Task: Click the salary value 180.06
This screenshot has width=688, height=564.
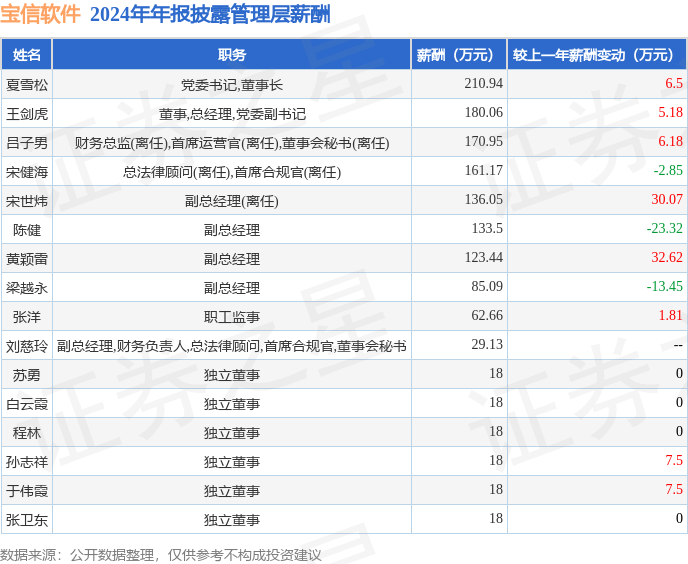Action: (x=484, y=112)
